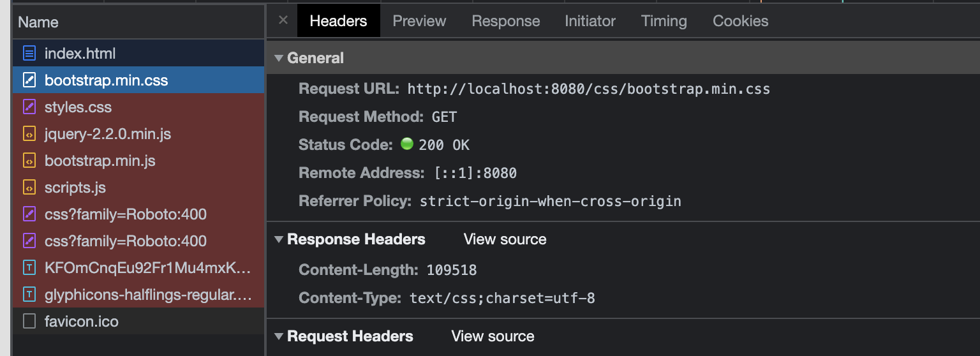Click the styles.css stylesheet file icon
Image resolution: width=980 pixels, height=356 pixels.
29,107
